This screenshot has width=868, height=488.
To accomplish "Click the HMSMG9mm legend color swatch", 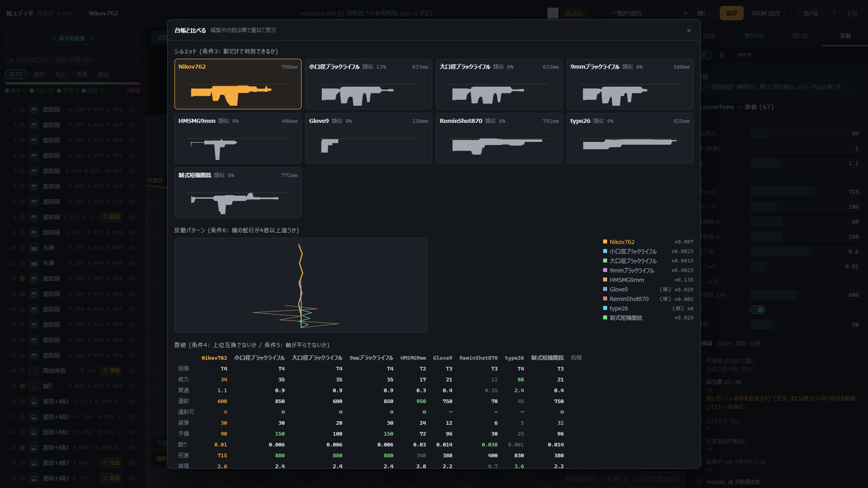I will pyautogui.click(x=605, y=280).
